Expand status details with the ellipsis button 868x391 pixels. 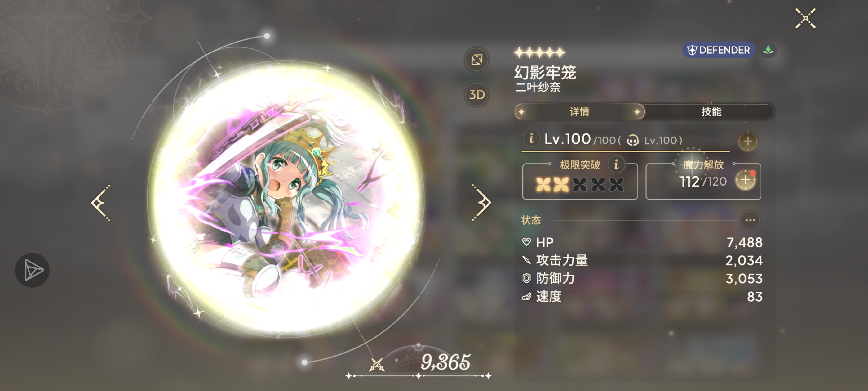point(751,220)
